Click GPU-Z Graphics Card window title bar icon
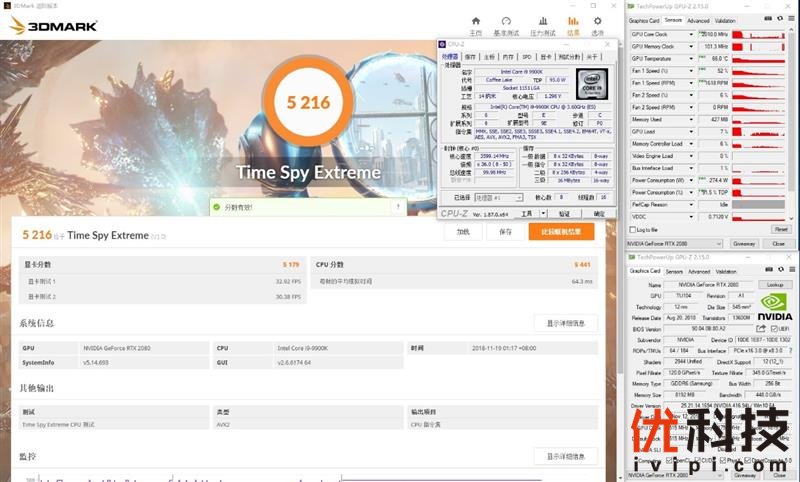The height and width of the screenshot is (482, 800). click(x=632, y=257)
